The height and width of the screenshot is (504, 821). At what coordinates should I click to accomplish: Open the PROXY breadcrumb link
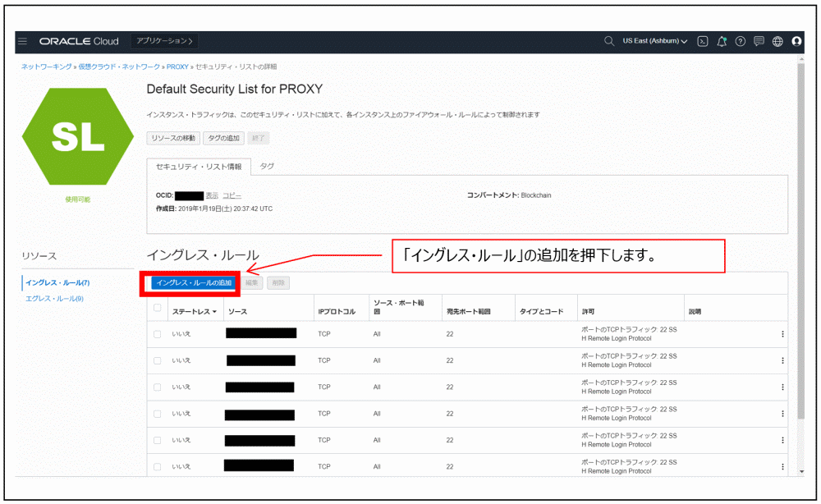[x=177, y=67]
